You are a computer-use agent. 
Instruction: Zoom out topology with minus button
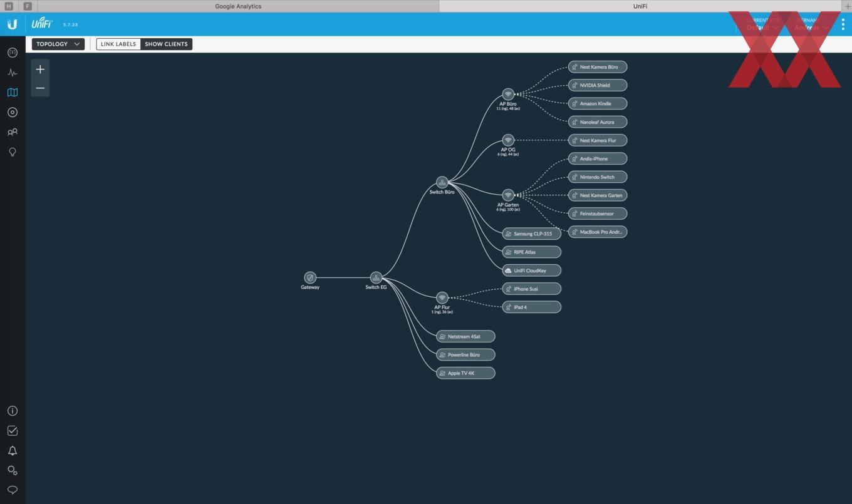click(40, 88)
